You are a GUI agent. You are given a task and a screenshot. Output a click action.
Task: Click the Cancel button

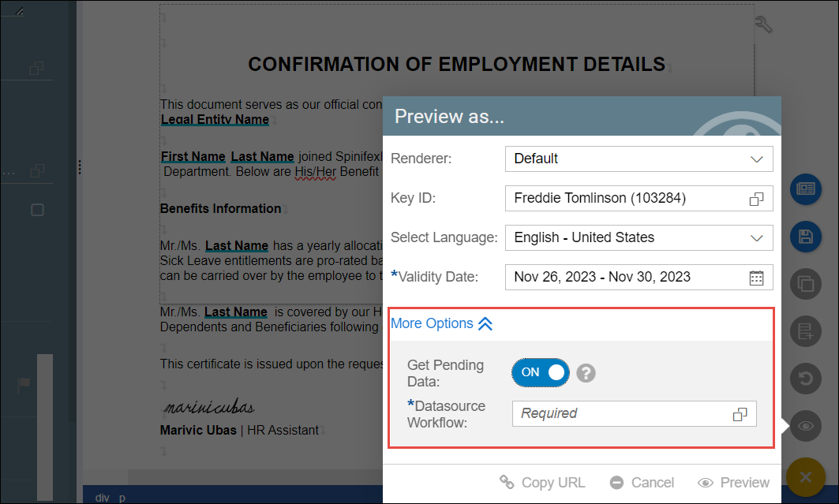click(642, 483)
